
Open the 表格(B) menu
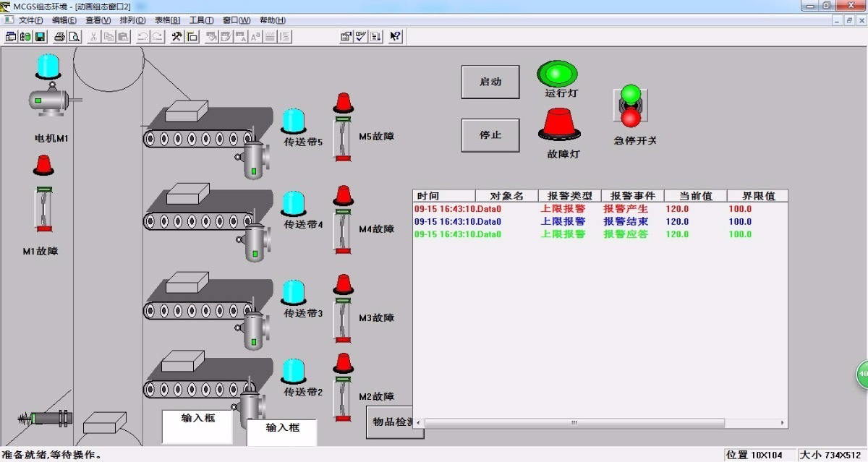point(167,20)
